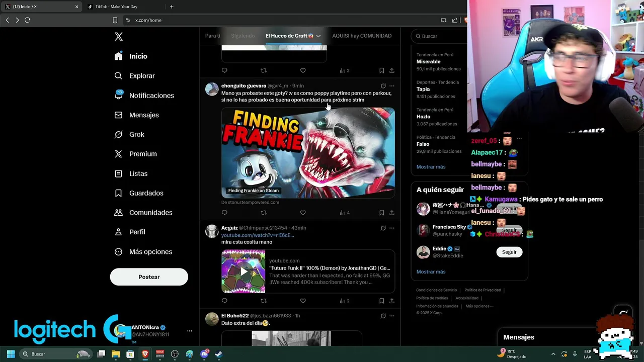Open Premium in the sidebar
Image resolution: width=644 pixels, height=362 pixels.
click(x=135, y=154)
